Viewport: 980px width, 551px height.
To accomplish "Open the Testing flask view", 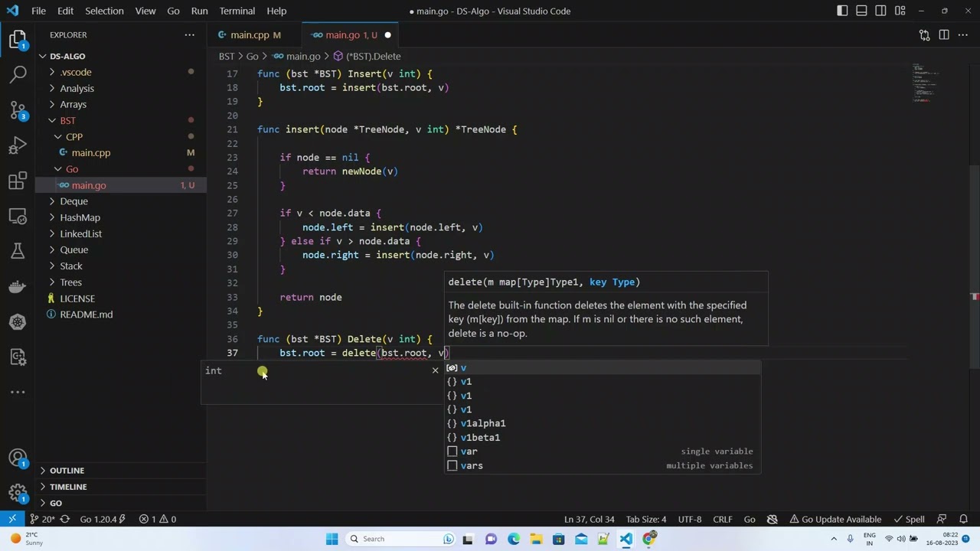I will click(x=18, y=251).
